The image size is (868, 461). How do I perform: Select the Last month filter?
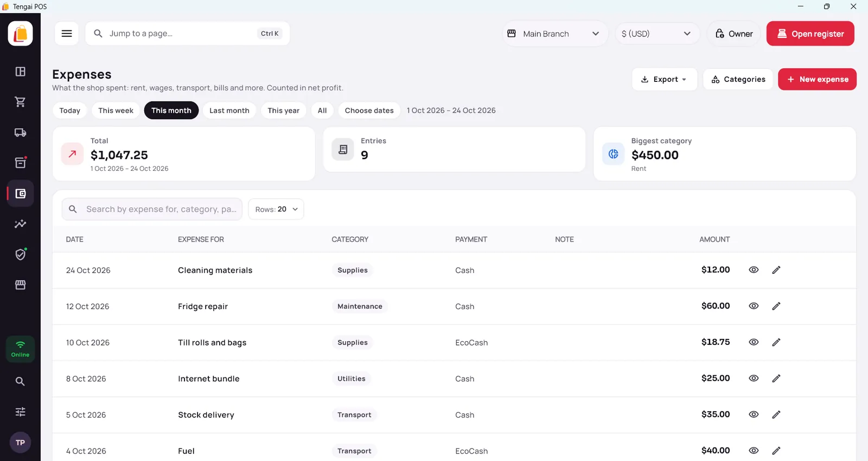229,111
